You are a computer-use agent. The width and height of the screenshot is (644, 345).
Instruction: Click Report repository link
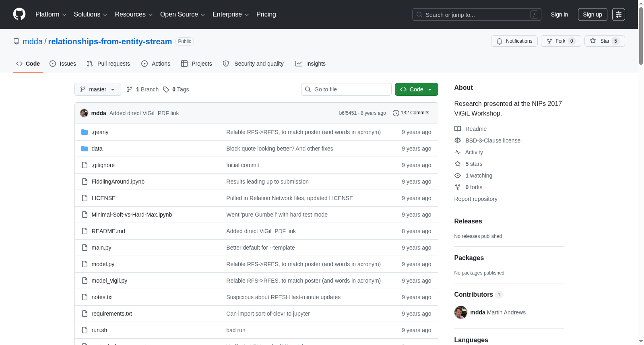point(476,199)
